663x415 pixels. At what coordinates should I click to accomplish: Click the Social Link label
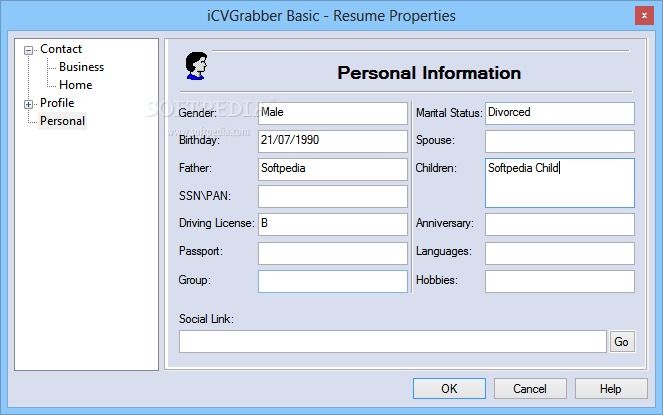click(206, 319)
